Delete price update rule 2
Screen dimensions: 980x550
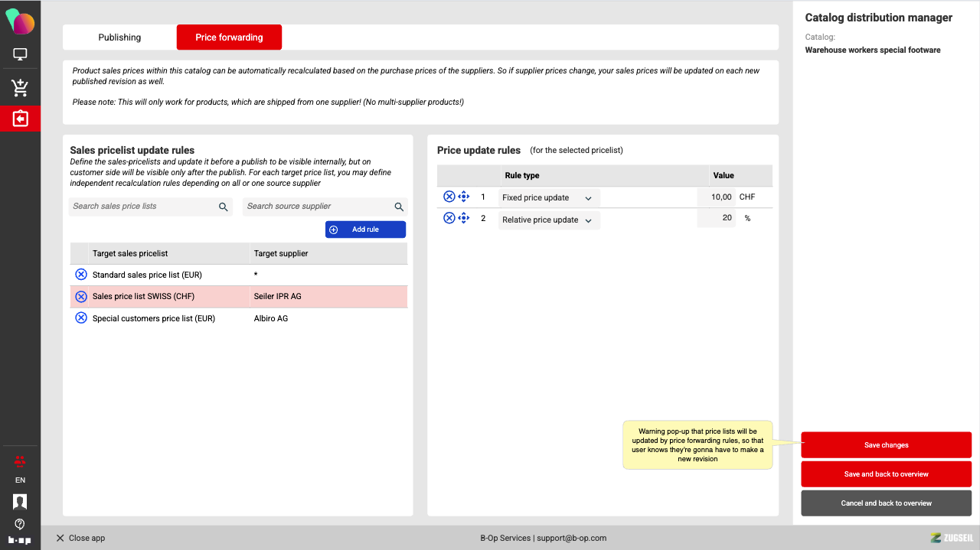pyautogui.click(x=449, y=218)
